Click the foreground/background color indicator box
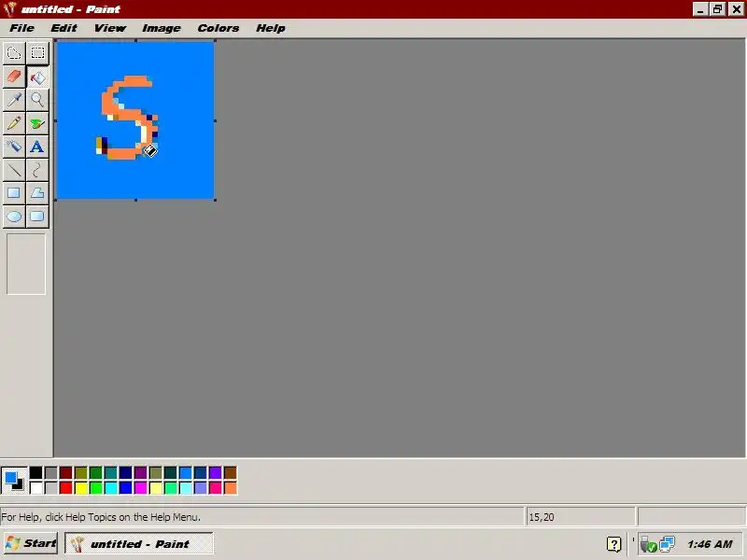 (14, 481)
